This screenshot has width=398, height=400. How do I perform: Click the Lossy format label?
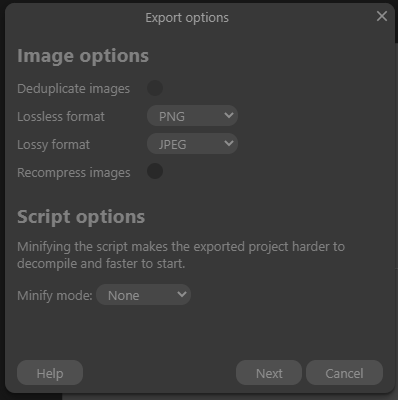point(53,145)
